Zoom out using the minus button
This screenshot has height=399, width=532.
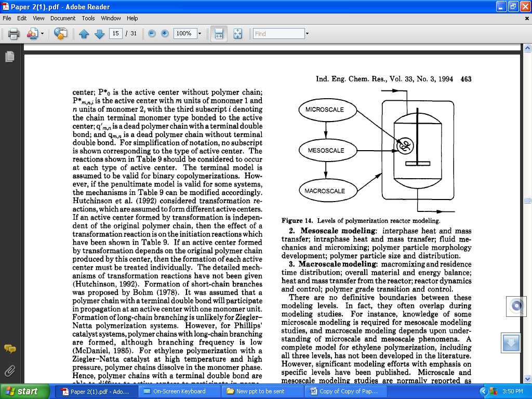(x=152, y=34)
